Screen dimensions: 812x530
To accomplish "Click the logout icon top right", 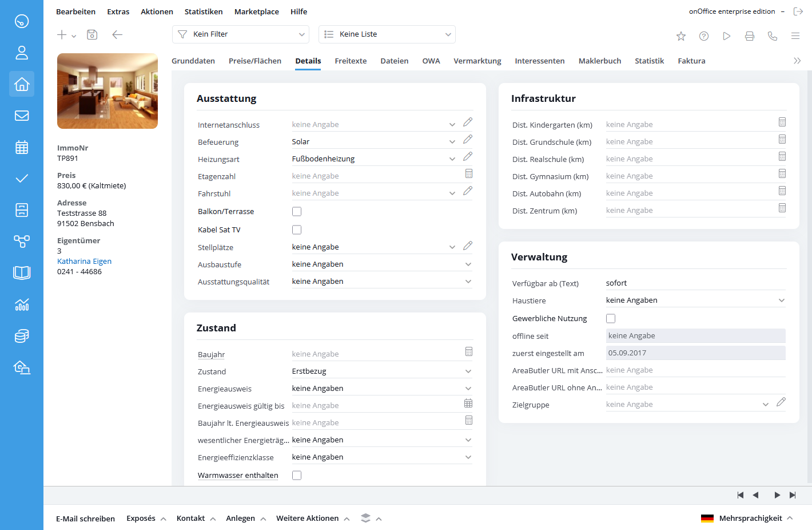I will [798, 11].
